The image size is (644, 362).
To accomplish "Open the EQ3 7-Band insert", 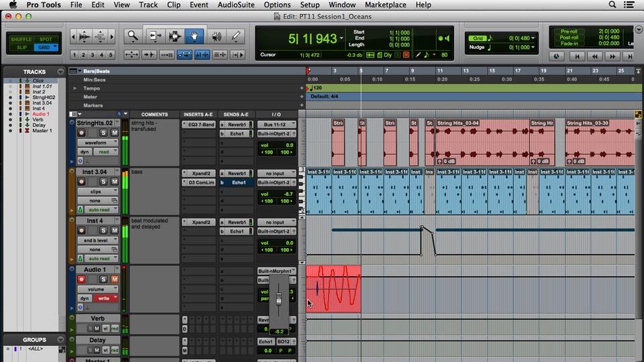I will (201, 125).
